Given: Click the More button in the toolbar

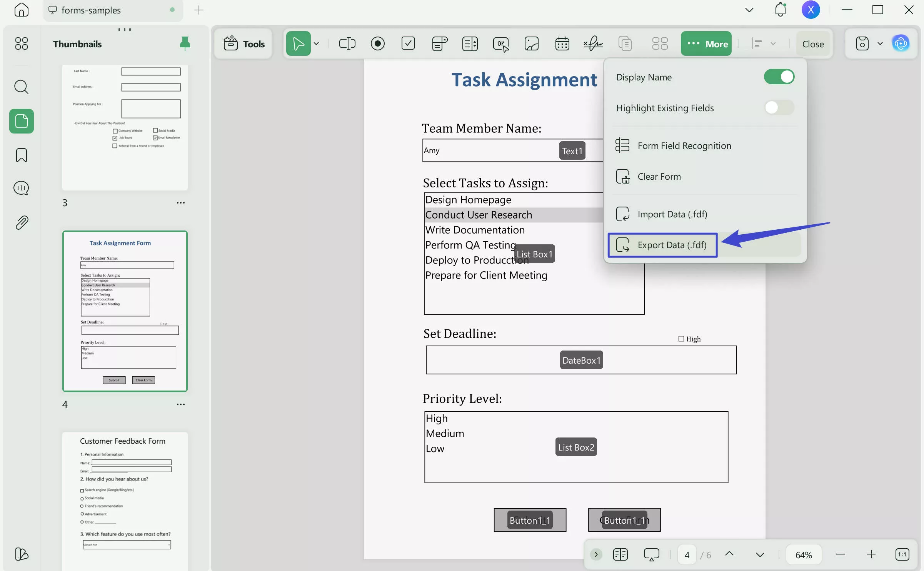Looking at the screenshot, I should click(706, 43).
